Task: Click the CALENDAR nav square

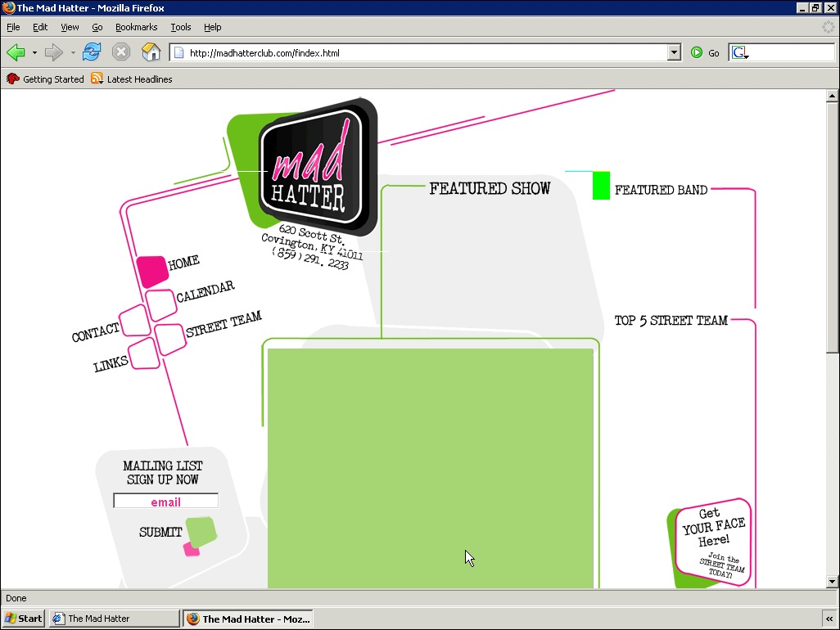Action: (x=160, y=304)
